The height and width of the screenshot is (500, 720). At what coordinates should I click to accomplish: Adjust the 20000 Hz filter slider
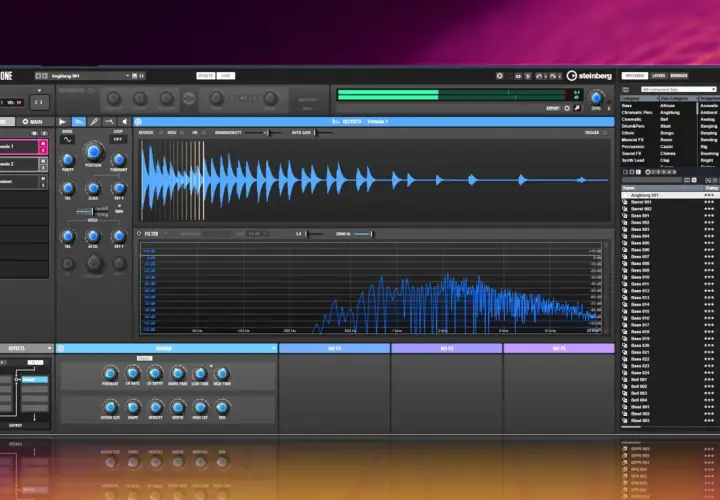click(363, 234)
